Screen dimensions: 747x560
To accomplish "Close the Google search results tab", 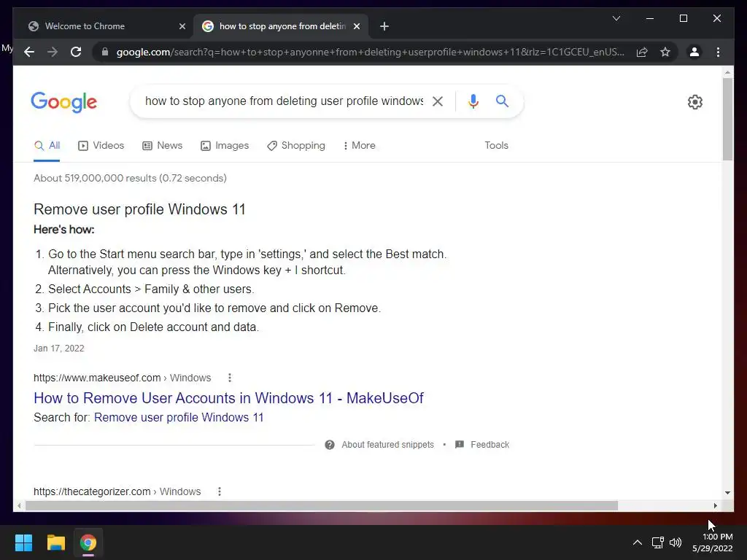I will coord(356,26).
